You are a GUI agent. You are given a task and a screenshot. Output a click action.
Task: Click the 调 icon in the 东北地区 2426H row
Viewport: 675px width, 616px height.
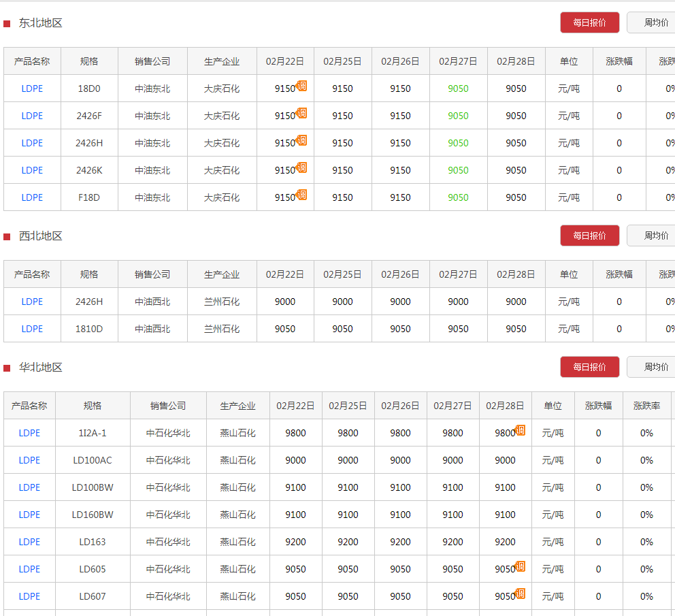click(301, 140)
